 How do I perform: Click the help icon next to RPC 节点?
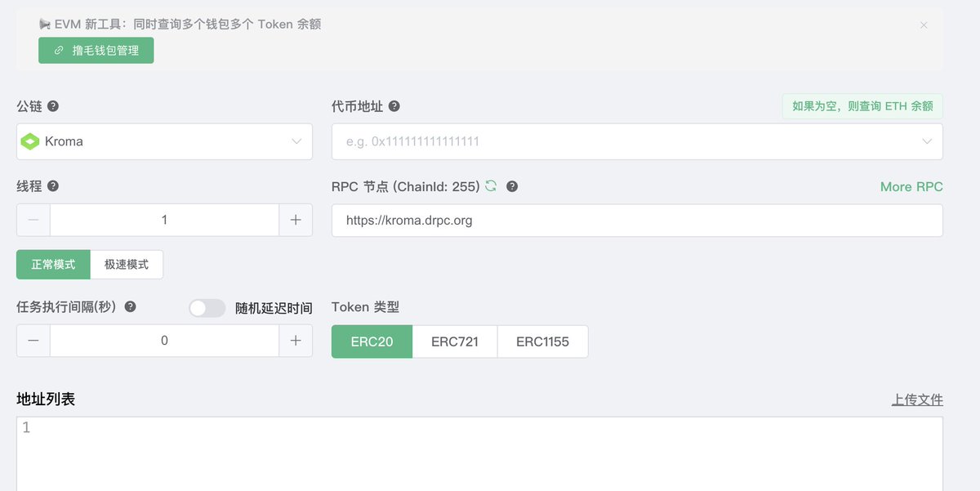(512, 186)
